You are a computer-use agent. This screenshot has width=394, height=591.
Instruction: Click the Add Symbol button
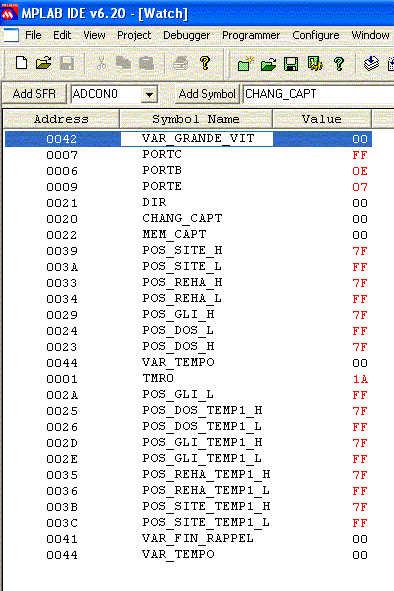(207, 94)
